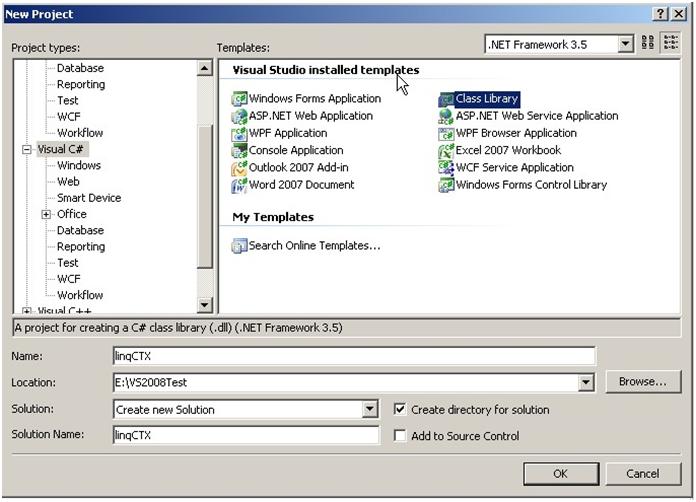Click the Browse... button
The image size is (696, 502).
(x=643, y=382)
